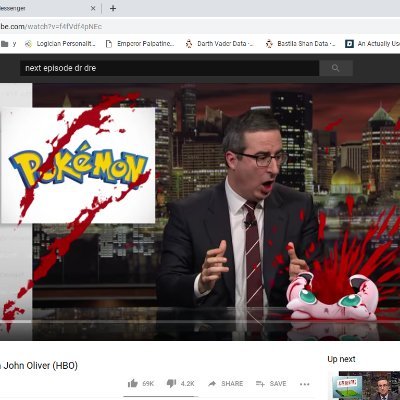This screenshot has width=400, height=400.
Task: Close the Messenger browser tab
Action: (x=93, y=9)
